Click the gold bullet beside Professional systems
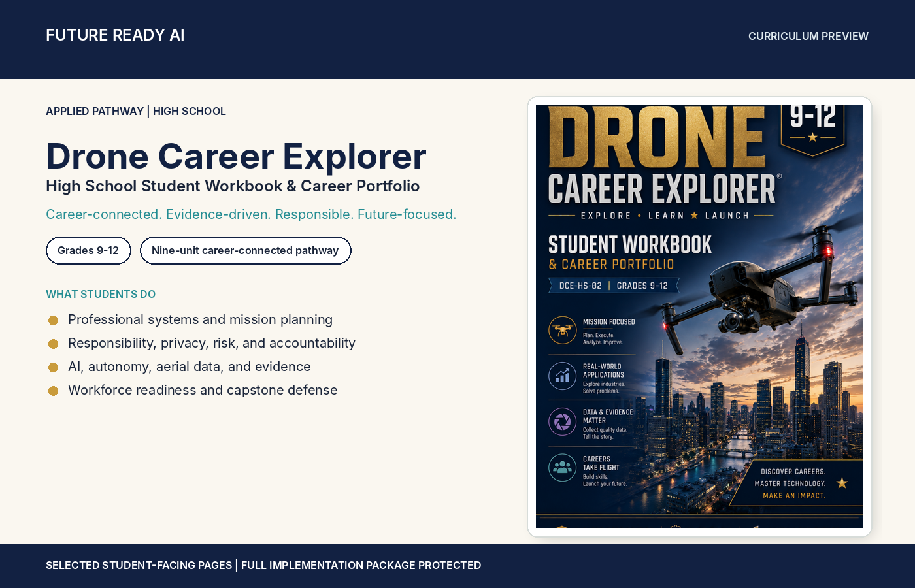The height and width of the screenshot is (588, 915). [x=54, y=320]
